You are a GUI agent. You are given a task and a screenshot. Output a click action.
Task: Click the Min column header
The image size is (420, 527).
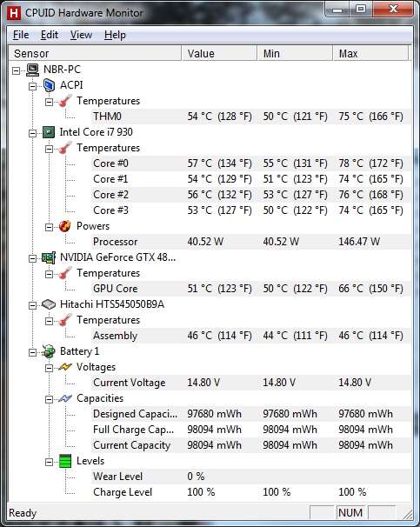[x=295, y=53]
